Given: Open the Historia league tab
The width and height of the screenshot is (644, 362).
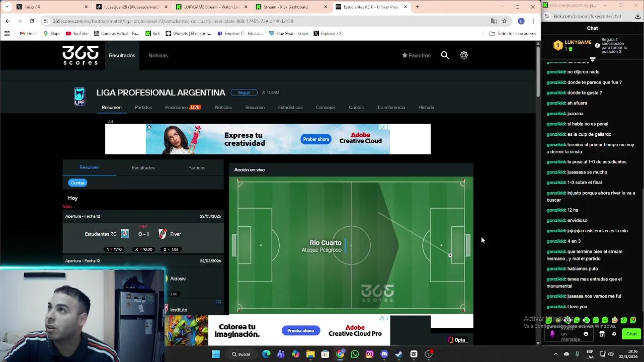Looking at the screenshot, I should 426,108.
